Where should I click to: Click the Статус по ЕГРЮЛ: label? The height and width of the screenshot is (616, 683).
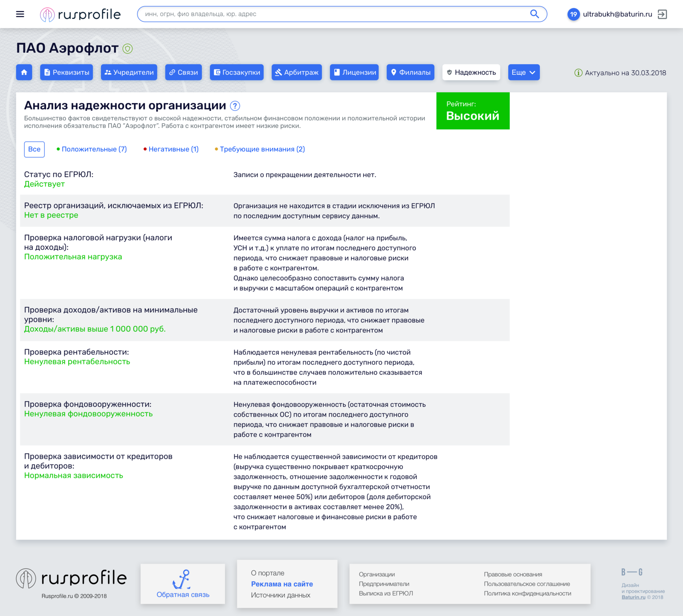click(x=59, y=175)
